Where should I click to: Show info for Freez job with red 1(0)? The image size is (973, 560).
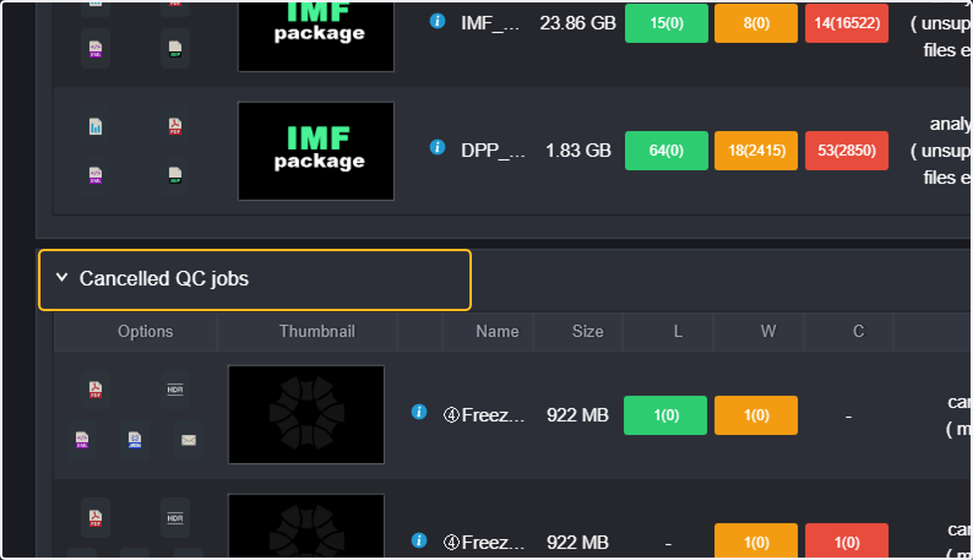[x=419, y=540]
